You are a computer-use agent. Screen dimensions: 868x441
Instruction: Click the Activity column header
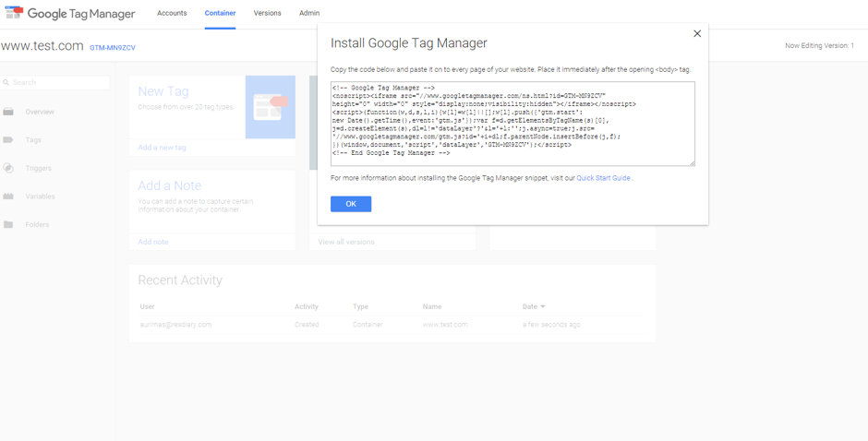click(307, 306)
